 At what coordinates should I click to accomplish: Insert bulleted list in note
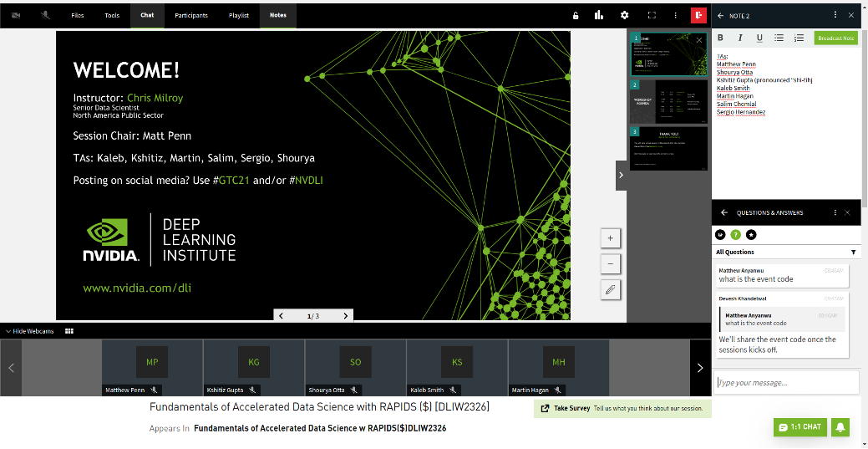click(x=779, y=38)
